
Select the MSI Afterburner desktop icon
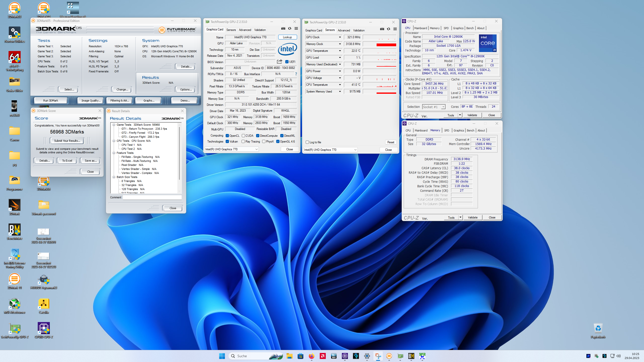[x=14, y=306]
